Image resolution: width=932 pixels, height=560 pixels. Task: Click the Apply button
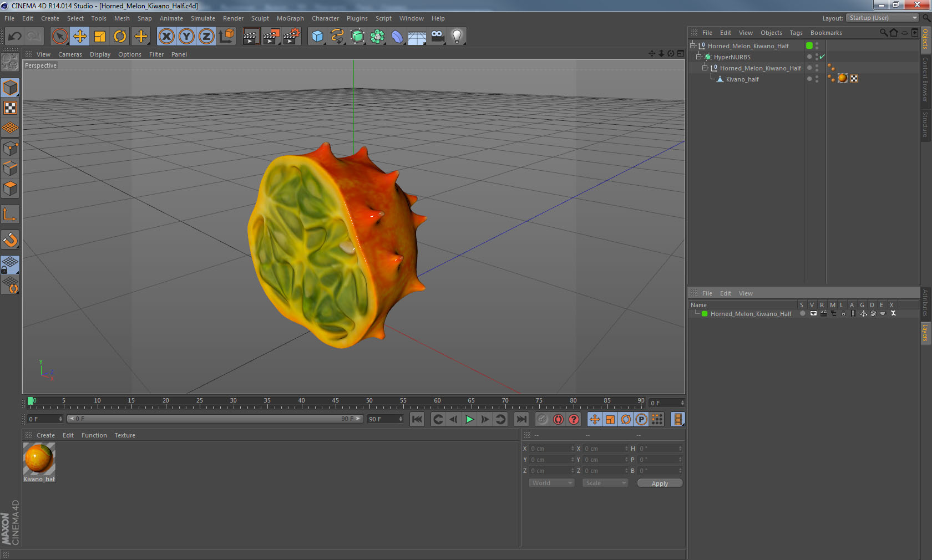(x=660, y=483)
